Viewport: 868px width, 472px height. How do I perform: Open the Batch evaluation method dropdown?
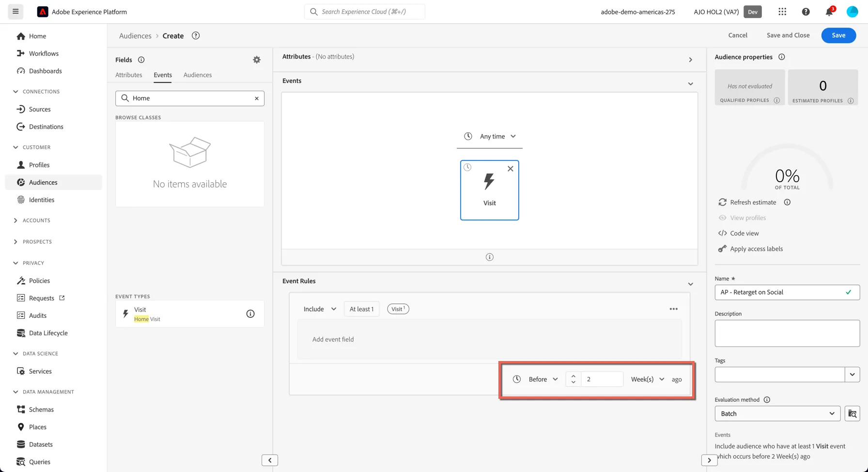tap(777, 414)
